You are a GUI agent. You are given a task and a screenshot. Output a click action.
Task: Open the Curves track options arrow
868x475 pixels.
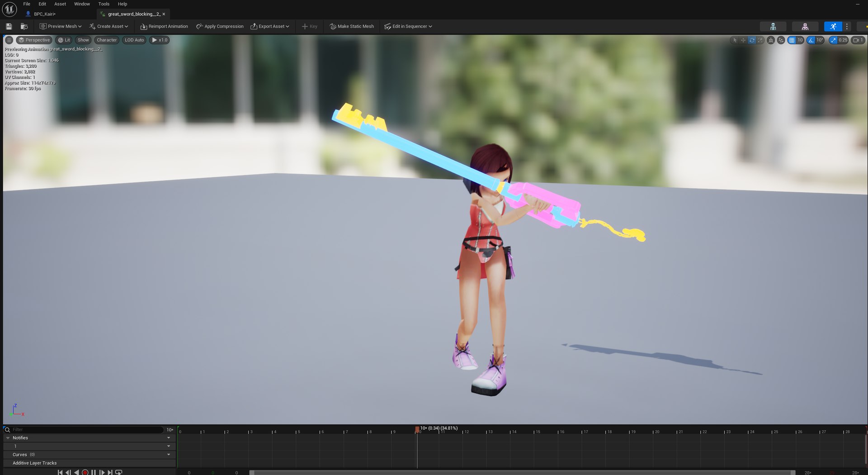pos(169,455)
